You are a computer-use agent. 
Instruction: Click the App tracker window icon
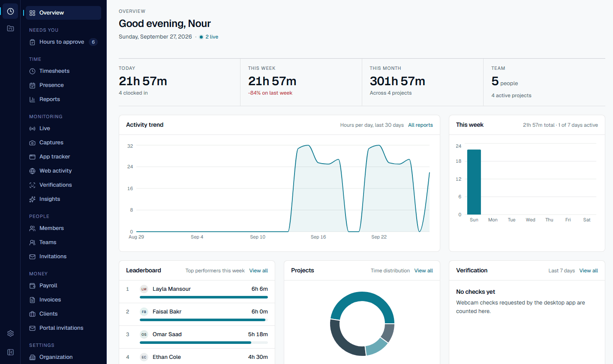click(x=32, y=157)
